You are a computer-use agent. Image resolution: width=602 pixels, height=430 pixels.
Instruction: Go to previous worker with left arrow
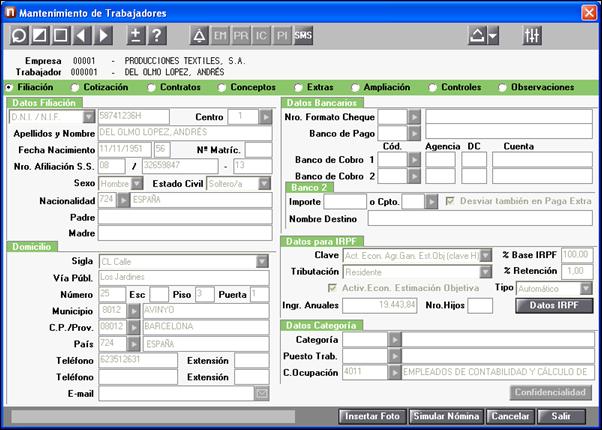[x=82, y=36]
